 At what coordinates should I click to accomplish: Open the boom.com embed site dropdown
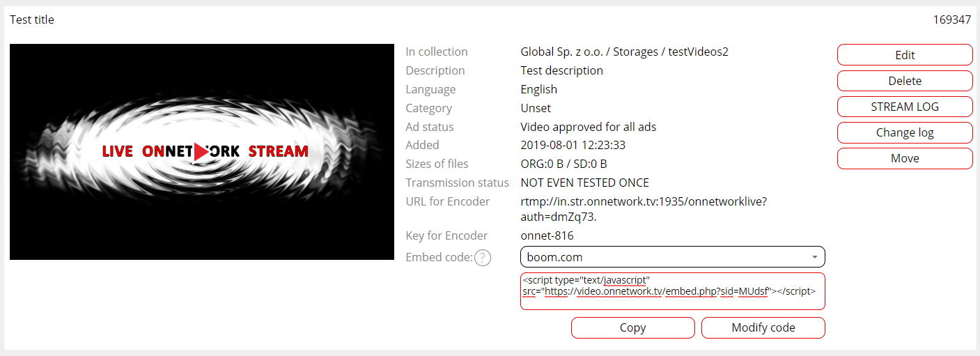coord(672,257)
